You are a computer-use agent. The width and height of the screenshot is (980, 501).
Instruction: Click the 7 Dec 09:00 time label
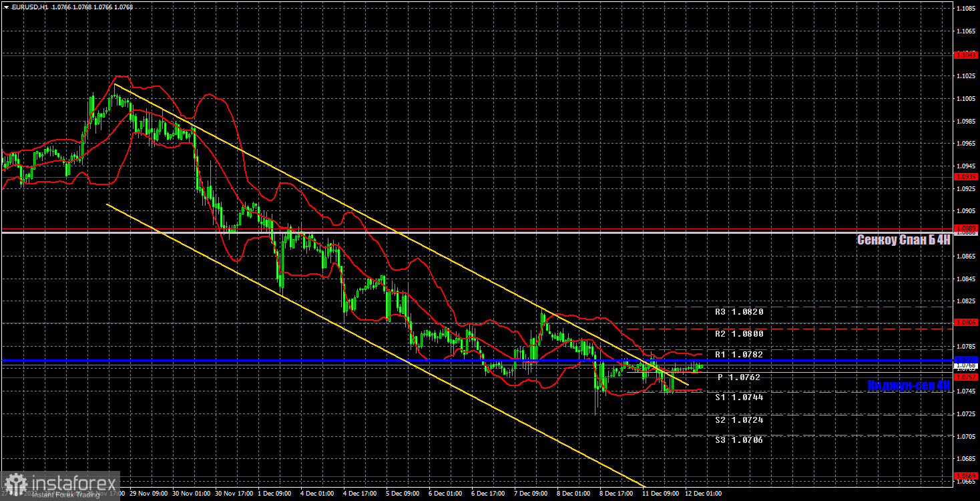point(531,494)
